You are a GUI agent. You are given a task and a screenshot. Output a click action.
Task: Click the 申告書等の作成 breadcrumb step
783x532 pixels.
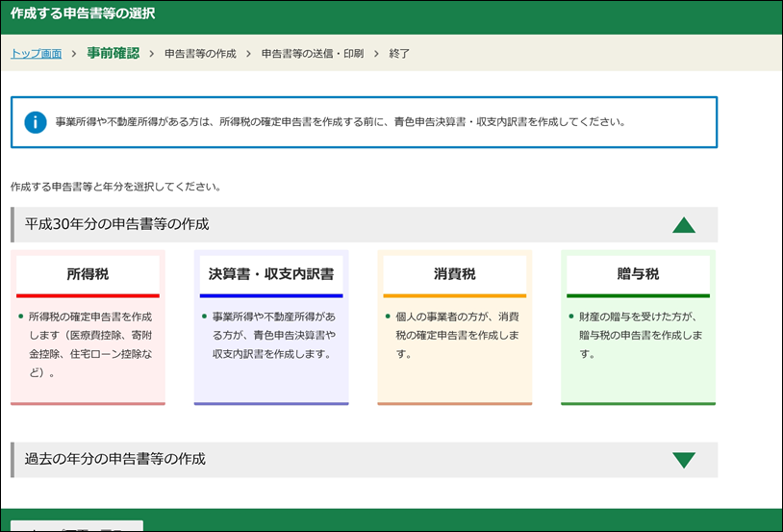200,54
